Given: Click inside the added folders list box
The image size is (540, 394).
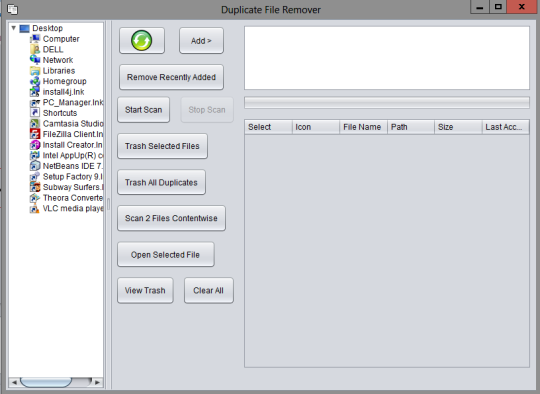Looking at the screenshot, I should tap(387, 58).
